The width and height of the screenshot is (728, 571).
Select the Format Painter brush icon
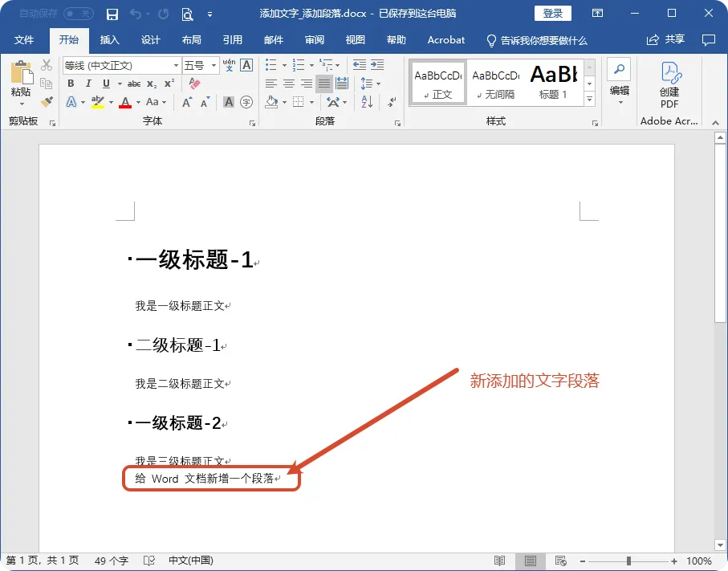coord(46,101)
